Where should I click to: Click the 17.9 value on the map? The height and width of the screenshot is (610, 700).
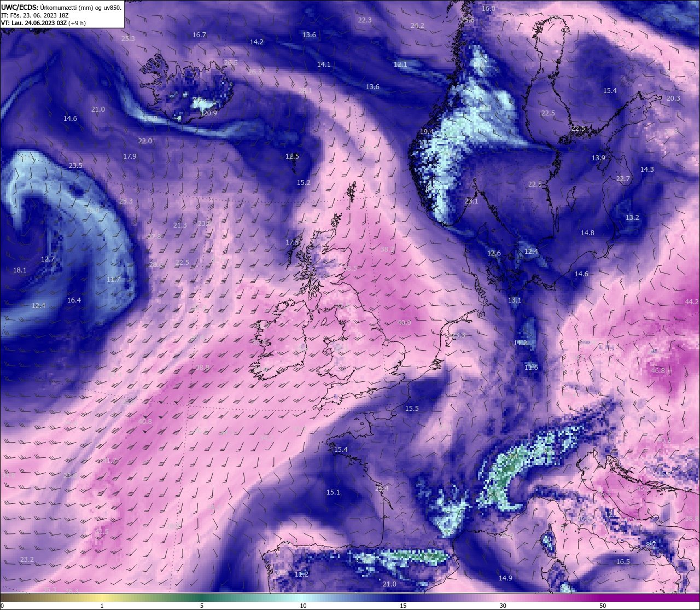pyautogui.click(x=130, y=156)
